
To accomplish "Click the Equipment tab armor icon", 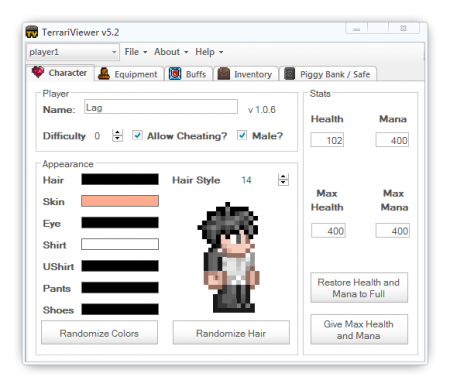I will coord(104,74).
